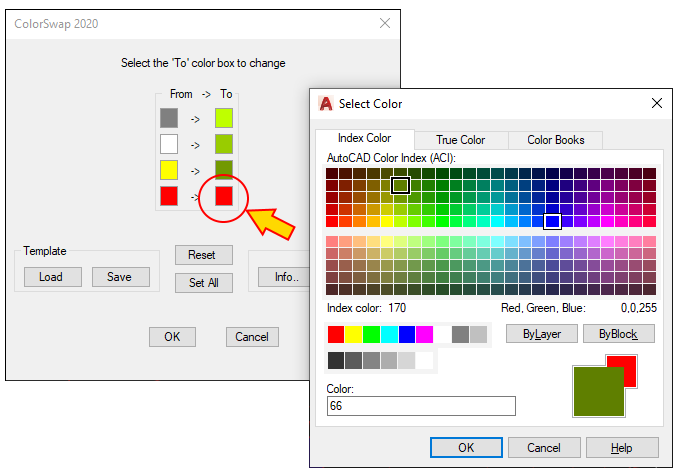
Task: Pick standard yellow swatch in Select Color
Action: point(354,335)
